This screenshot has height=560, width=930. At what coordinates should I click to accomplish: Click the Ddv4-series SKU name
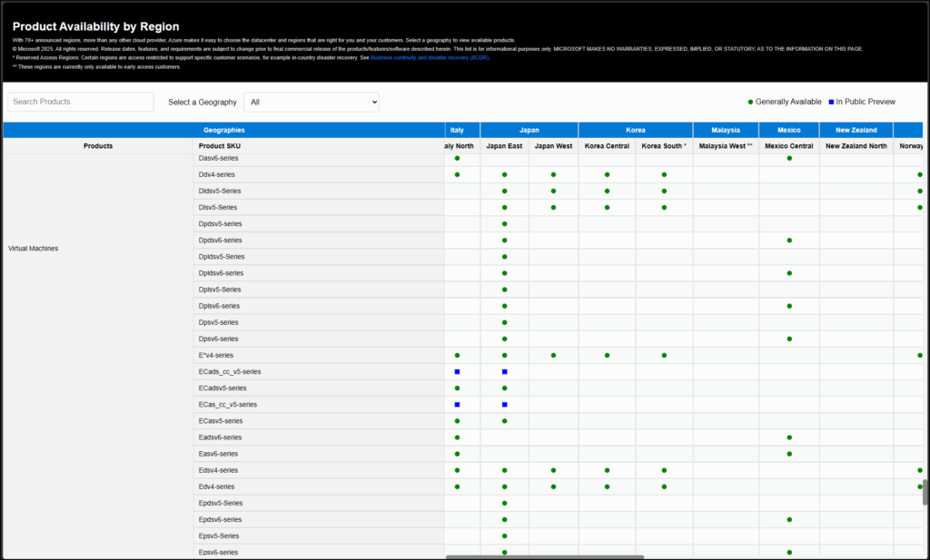216,175
